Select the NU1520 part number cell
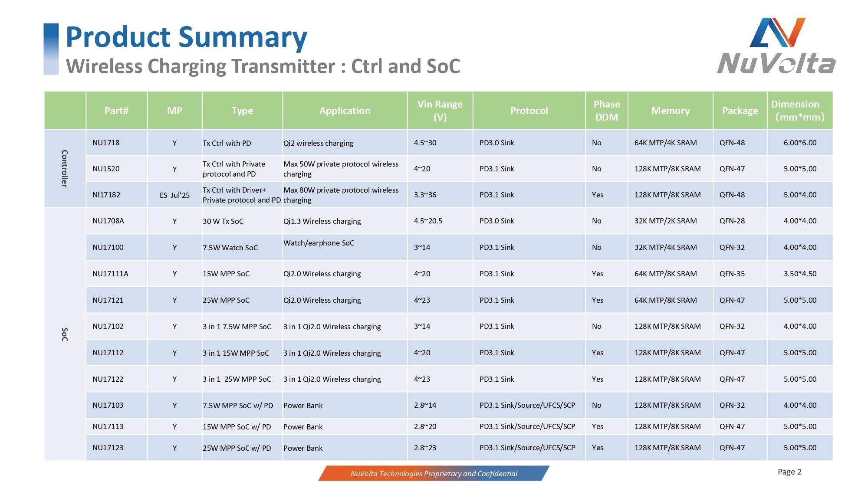Viewport: 868px width, 488px height. pos(106,169)
